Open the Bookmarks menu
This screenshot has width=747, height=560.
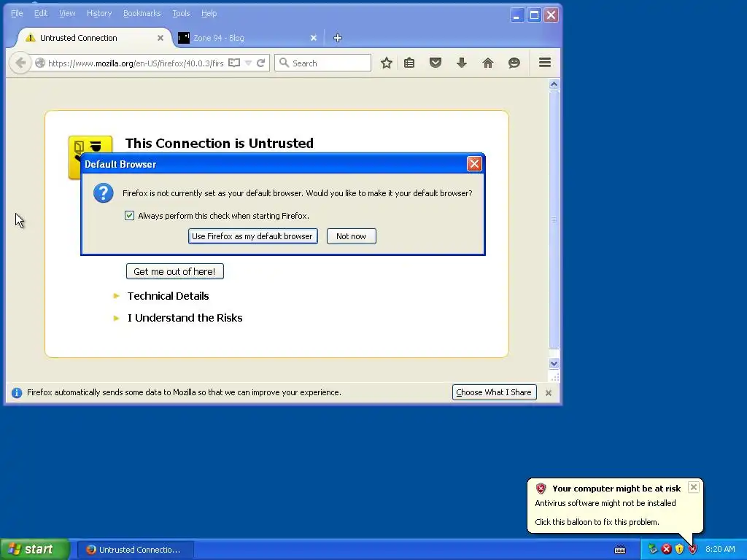pos(142,13)
